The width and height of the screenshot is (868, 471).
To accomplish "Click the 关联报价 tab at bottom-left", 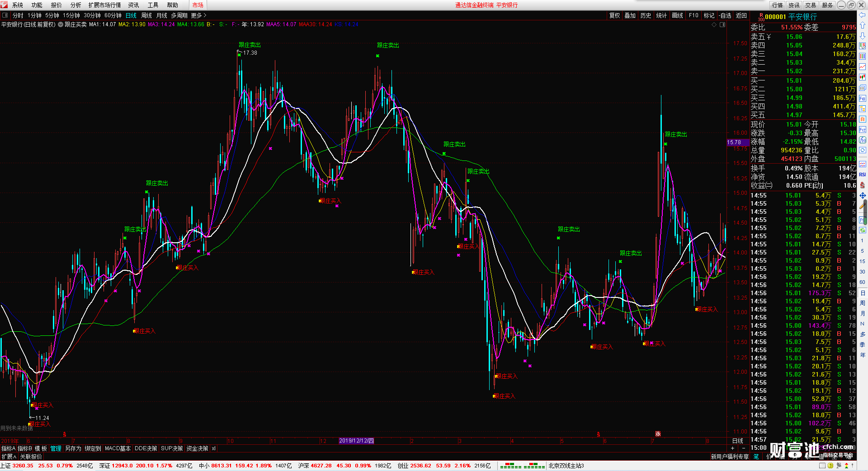I will click(31, 457).
